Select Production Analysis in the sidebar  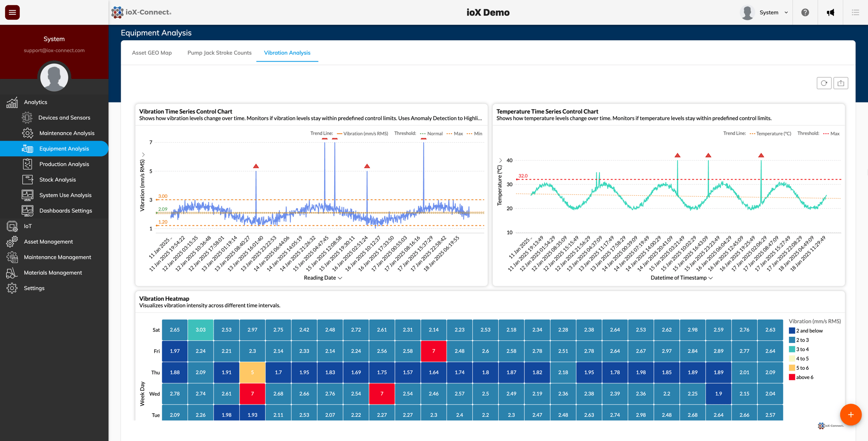point(65,164)
